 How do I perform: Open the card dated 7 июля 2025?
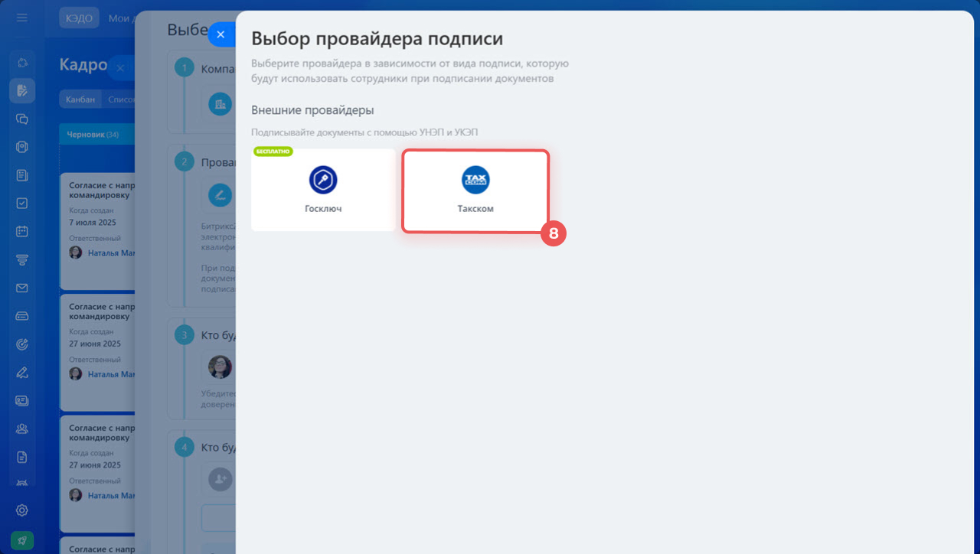[97, 231]
